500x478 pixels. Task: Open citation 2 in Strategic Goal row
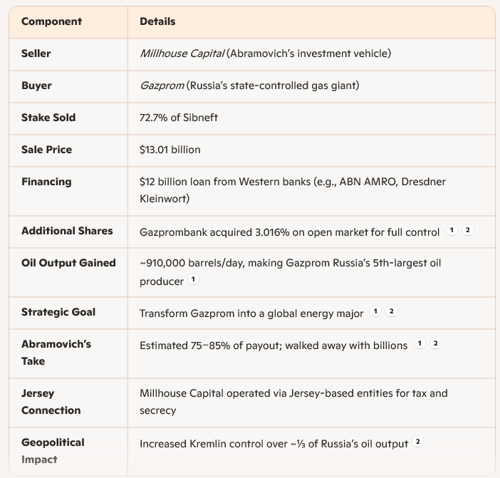(x=391, y=311)
